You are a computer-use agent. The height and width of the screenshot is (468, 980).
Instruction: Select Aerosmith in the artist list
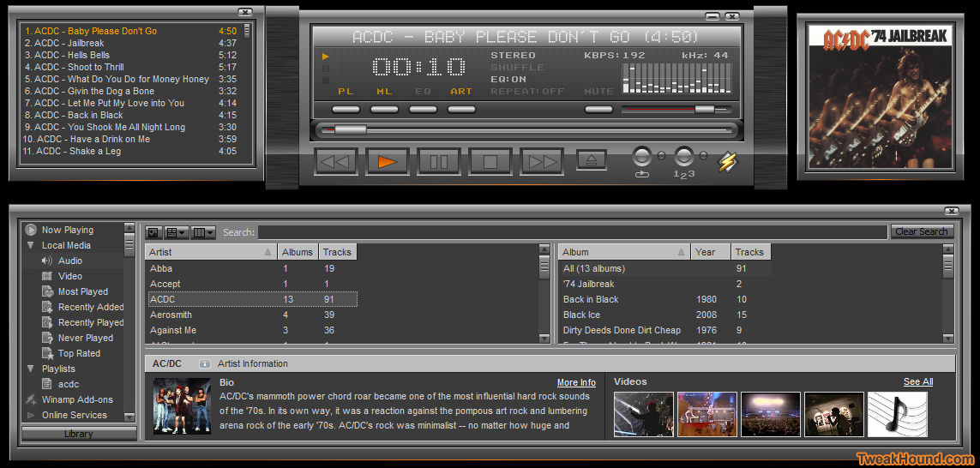(x=252, y=315)
